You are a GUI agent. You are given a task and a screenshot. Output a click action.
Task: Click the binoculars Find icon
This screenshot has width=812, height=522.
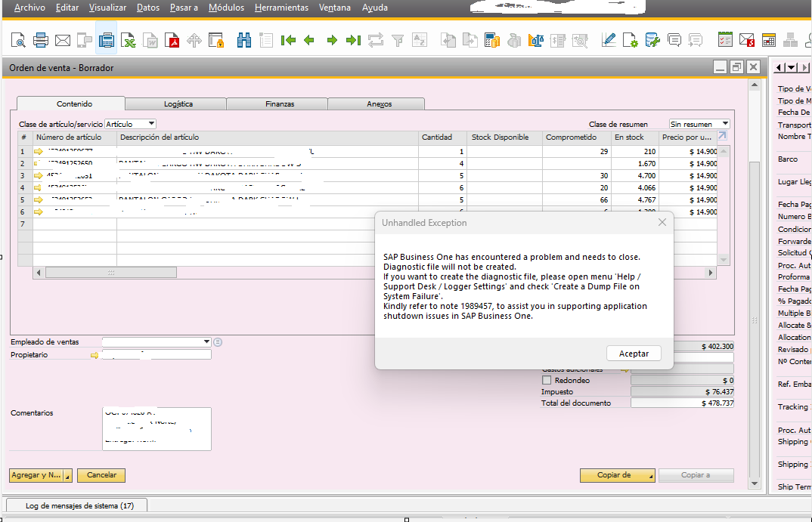point(244,40)
